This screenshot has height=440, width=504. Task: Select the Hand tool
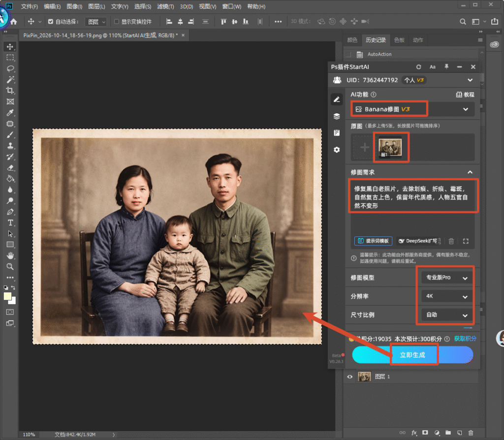pyautogui.click(x=10, y=256)
